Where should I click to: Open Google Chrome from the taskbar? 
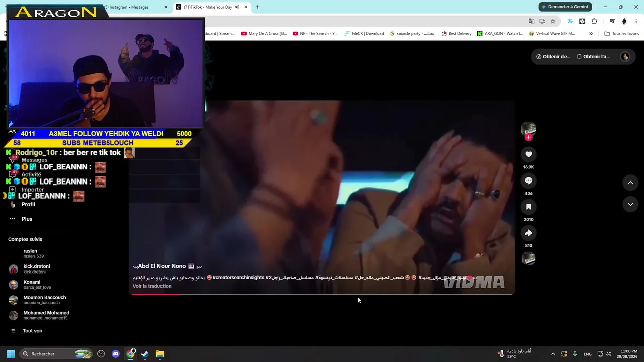(x=131, y=354)
